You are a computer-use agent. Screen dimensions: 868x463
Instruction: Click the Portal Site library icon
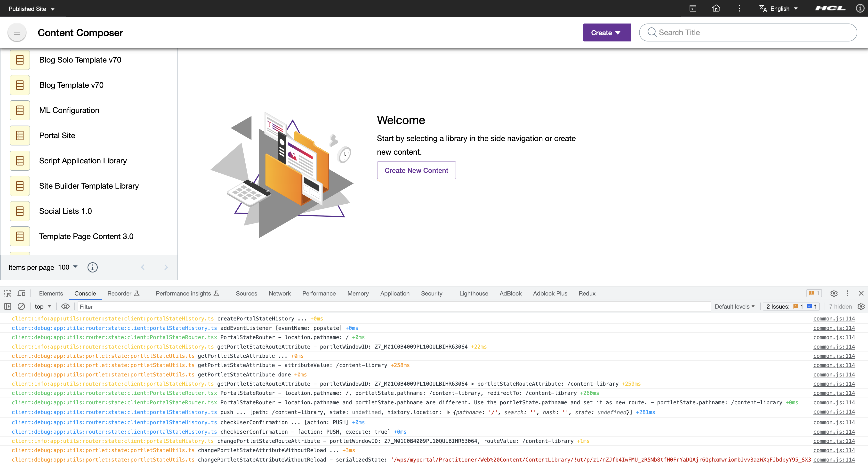20,136
